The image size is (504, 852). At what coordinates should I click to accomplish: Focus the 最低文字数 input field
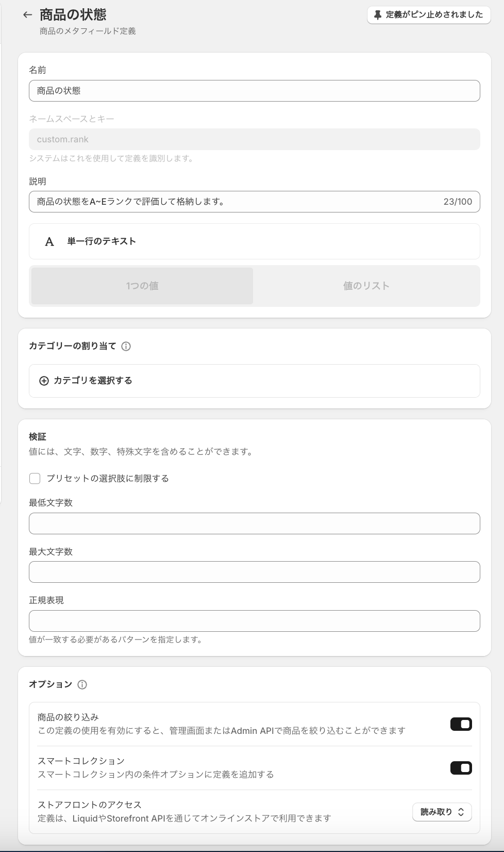click(255, 523)
